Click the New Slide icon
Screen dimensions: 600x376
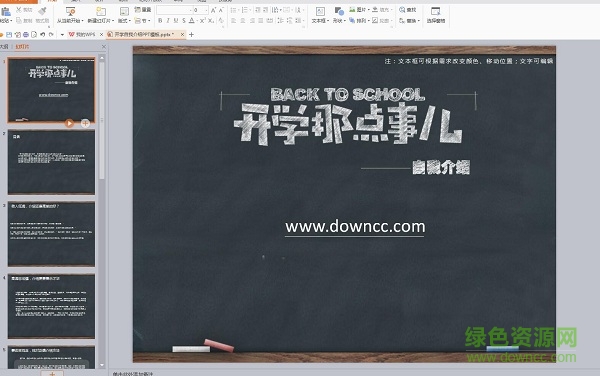pos(101,11)
